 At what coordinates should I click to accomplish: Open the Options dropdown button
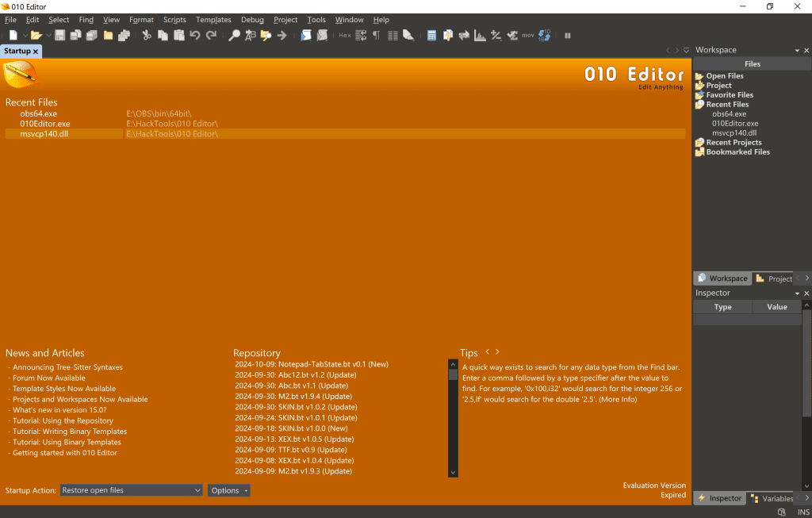pos(228,490)
